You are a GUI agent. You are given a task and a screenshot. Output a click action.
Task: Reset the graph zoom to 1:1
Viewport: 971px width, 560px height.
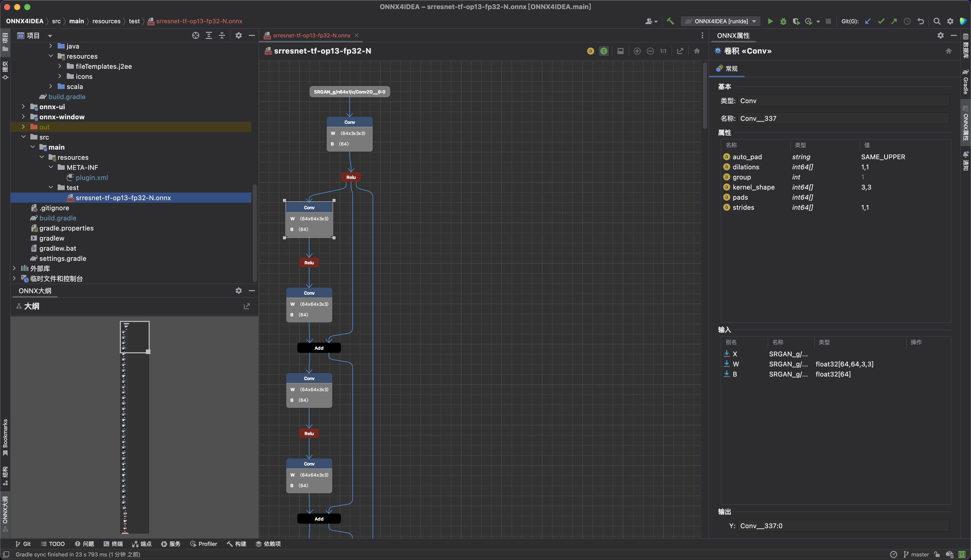click(663, 51)
